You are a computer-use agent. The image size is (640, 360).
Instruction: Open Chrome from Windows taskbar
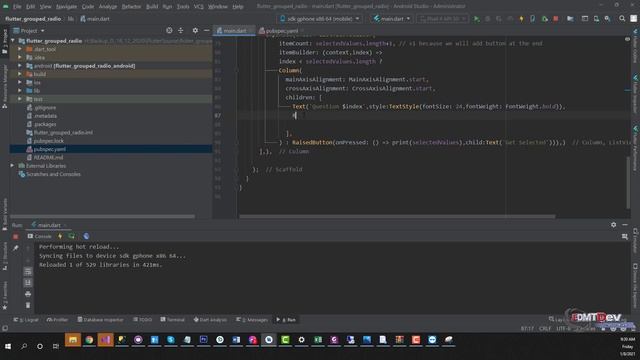(89, 340)
